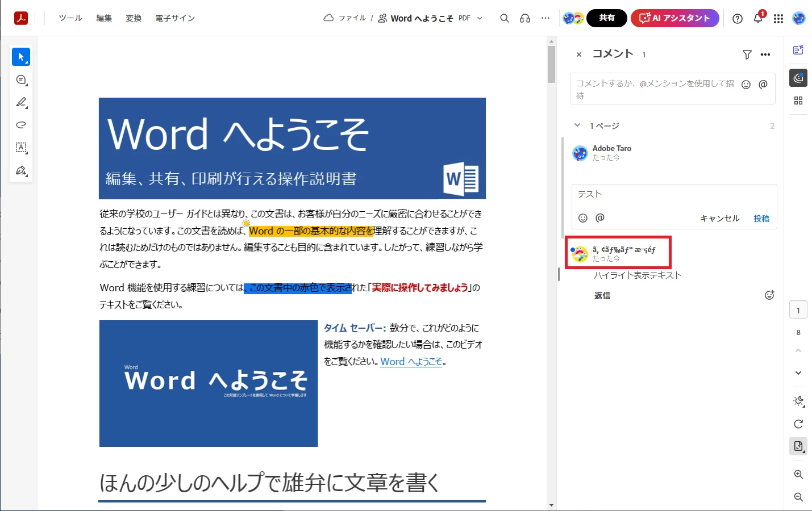
Task: Click the Word へようこそ hyperlink in the document
Action: pos(411,362)
